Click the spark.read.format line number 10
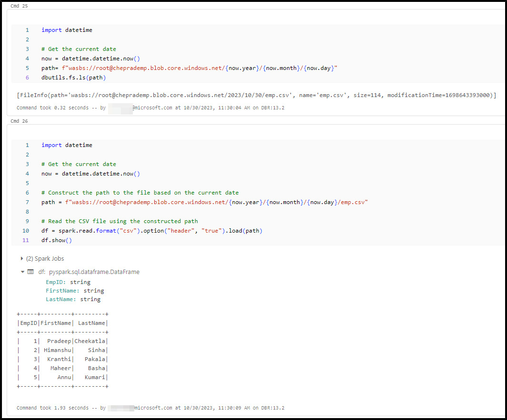The image size is (507, 420). [25, 230]
